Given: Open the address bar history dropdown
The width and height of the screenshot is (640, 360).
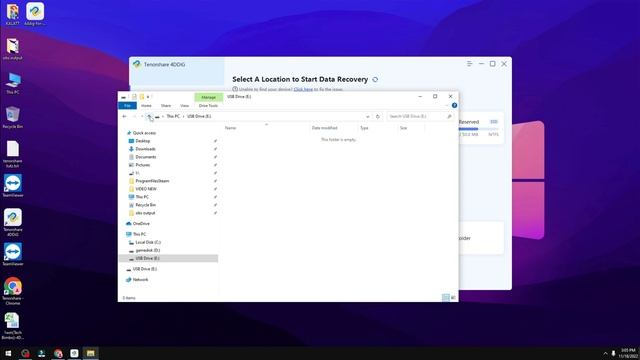Looking at the screenshot, I should (368, 116).
